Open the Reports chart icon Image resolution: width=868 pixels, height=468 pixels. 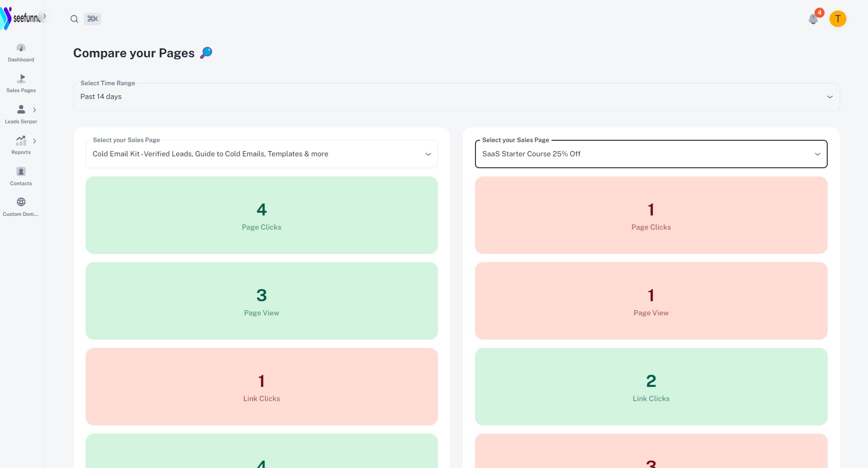click(21, 140)
